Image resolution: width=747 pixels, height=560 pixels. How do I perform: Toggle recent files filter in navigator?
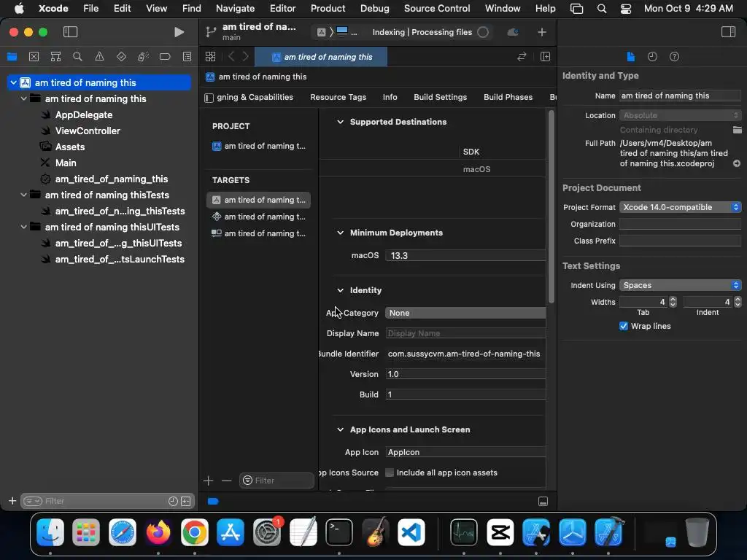click(x=173, y=501)
